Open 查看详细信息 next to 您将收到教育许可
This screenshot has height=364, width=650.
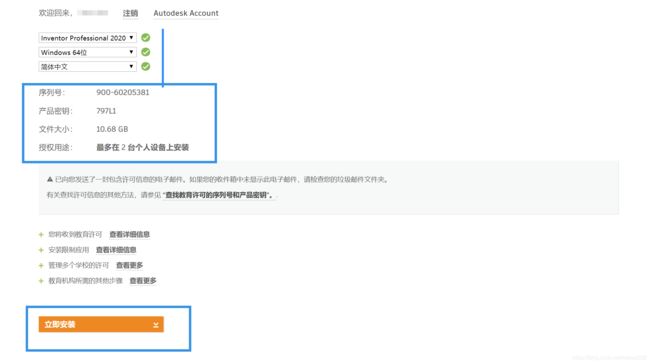tap(129, 234)
